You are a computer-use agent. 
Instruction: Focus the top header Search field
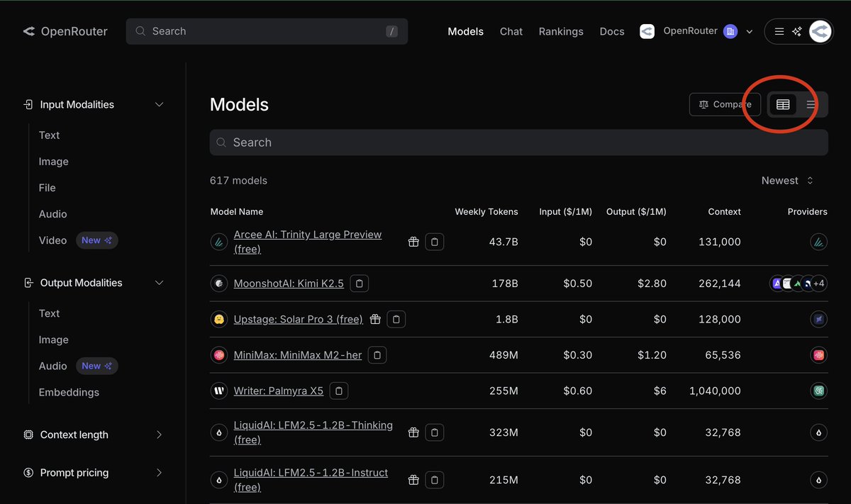click(267, 31)
